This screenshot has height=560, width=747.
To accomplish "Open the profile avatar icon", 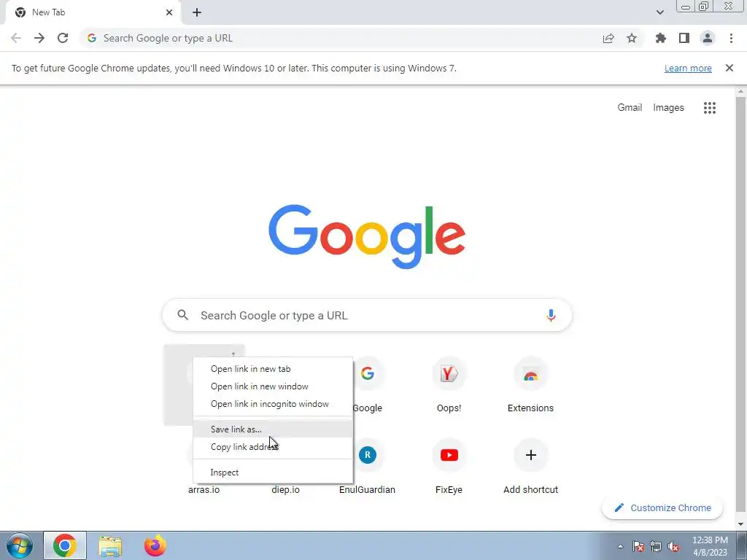I will click(x=708, y=38).
